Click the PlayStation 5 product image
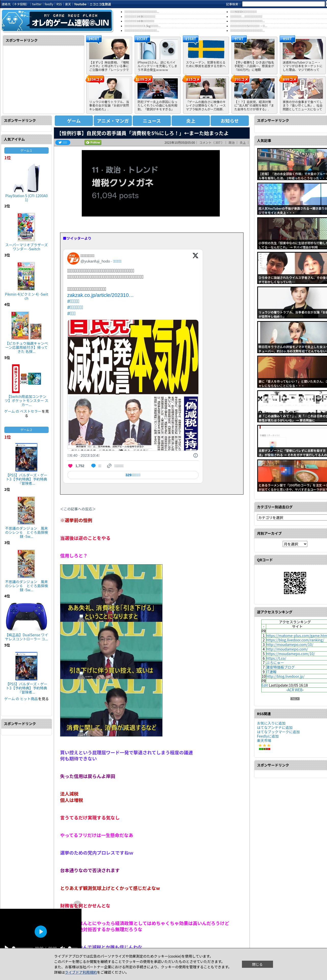The height and width of the screenshot is (980, 327). tap(26, 177)
